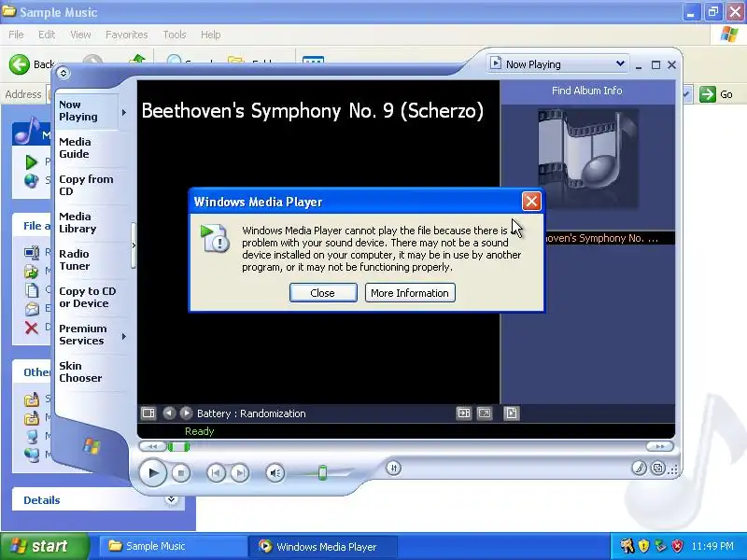Click the album art thumbnail

pos(588,158)
